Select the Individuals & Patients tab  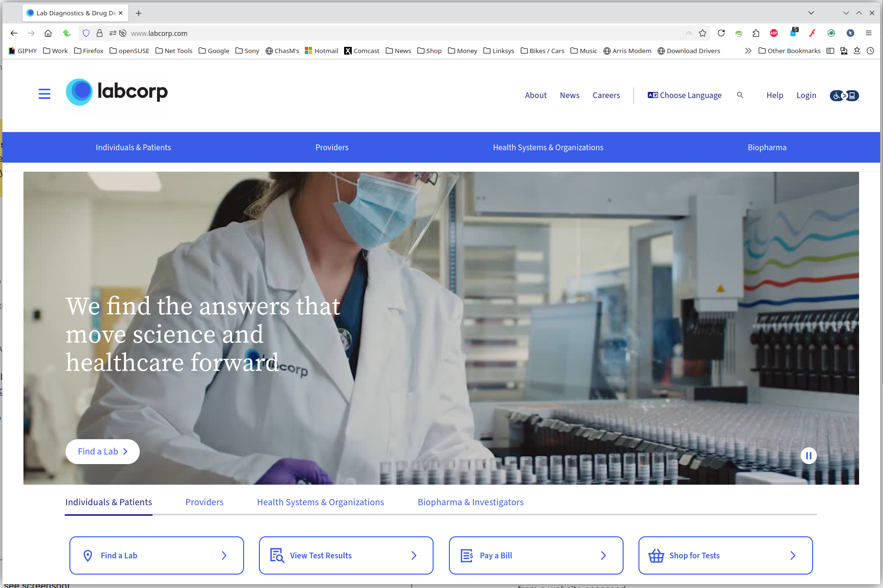[x=108, y=502]
